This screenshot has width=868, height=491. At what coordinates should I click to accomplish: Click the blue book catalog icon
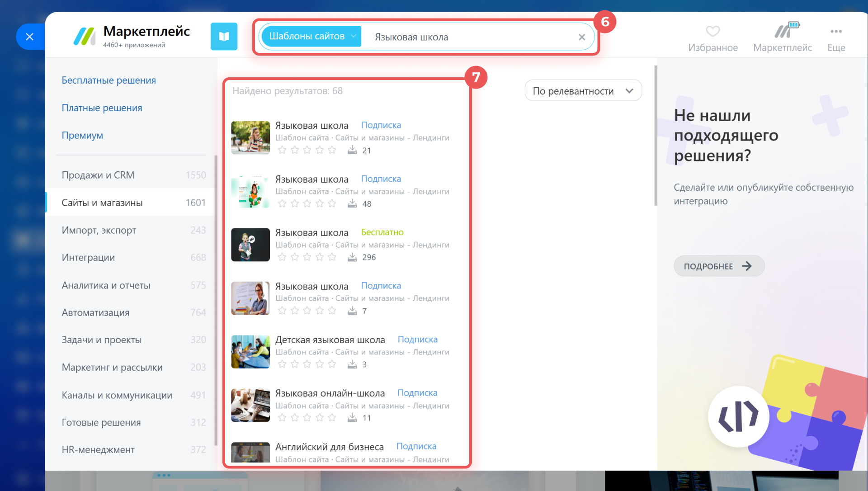224,37
